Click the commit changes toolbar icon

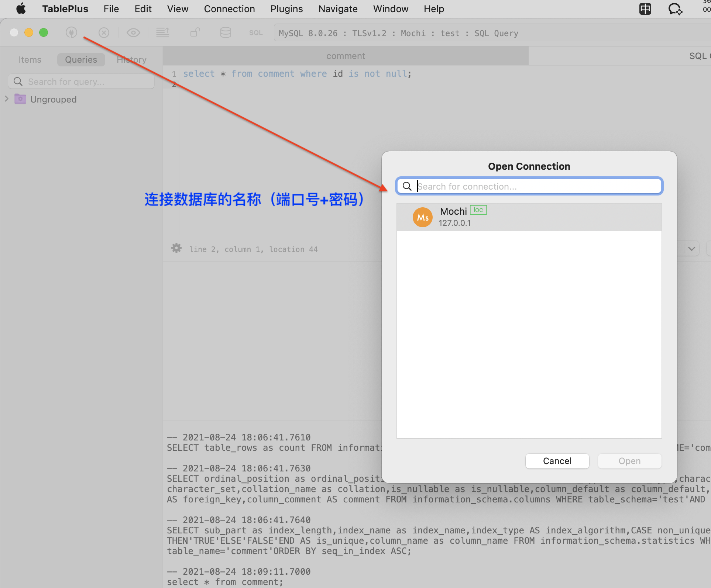(x=163, y=32)
